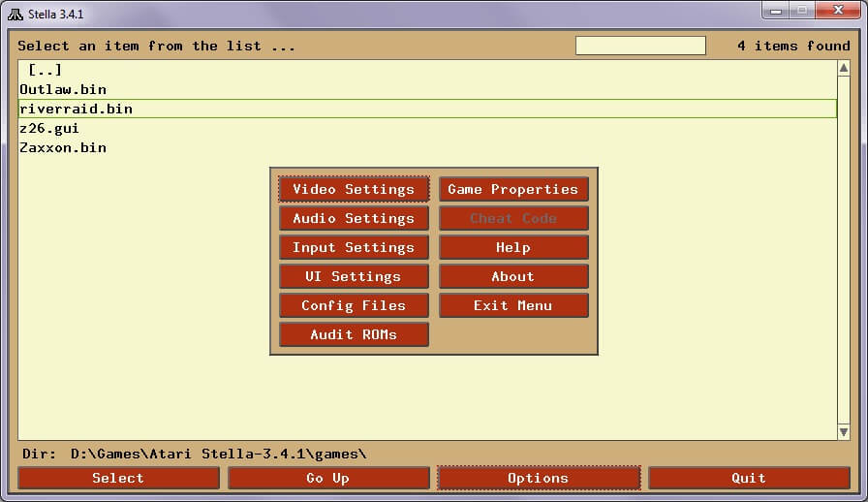Image resolution: width=868 pixels, height=502 pixels.
Task: Click the ROM filter text field
Action: pos(640,46)
